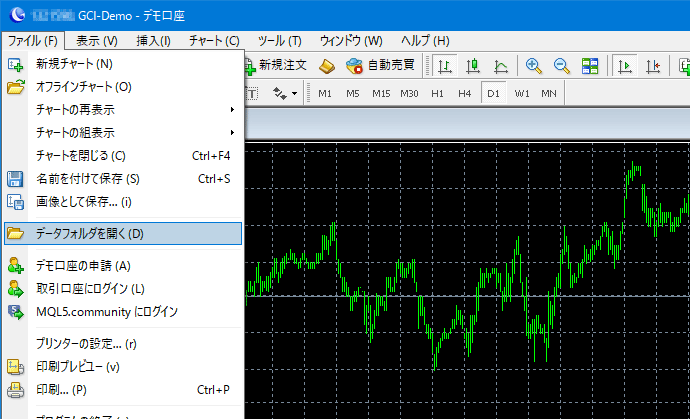Image resolution: width=690 pixels, height=419 pixels.
Task: Expand チャートの組表示 submenu
Action: pyautogui.click(x=123, y=133)
